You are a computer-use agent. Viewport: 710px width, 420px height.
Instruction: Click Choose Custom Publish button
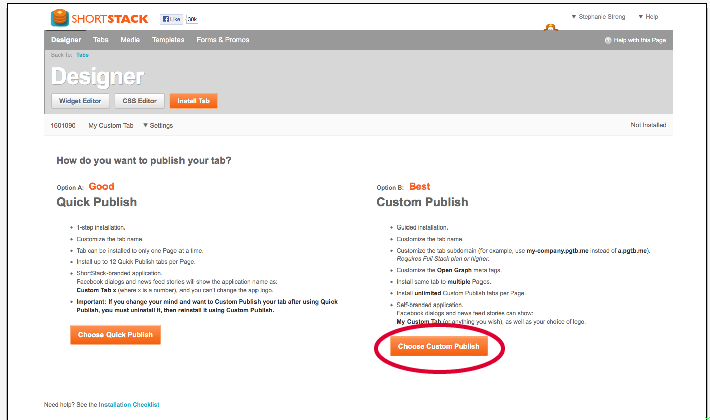439,346
